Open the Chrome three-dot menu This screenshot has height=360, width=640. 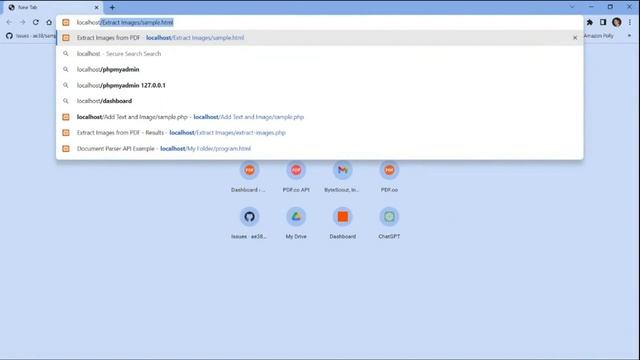[x=630, y=22]
